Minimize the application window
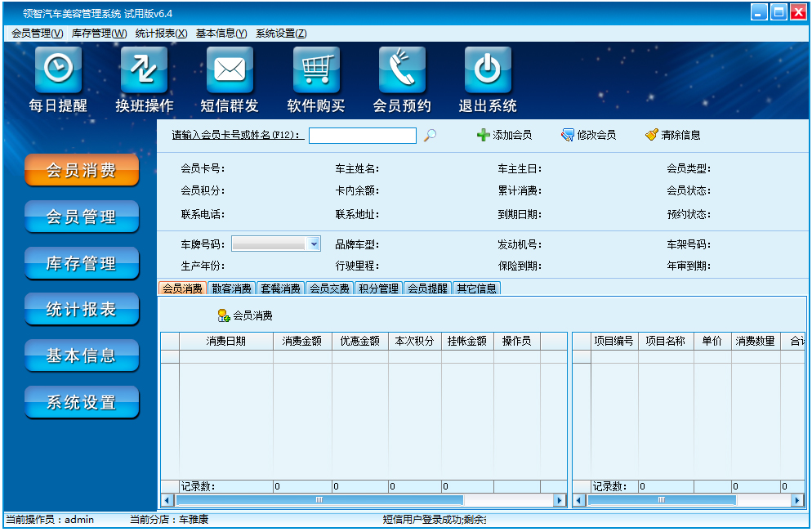Image resolution: width=812 pixels, height=532 pixels. point(759,12)
